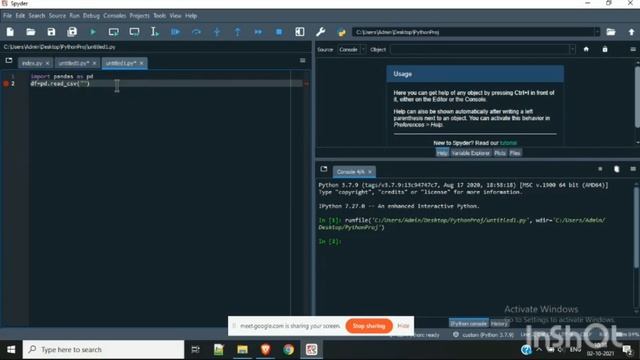Expand the working directory path dropdown

coord(597,32)
